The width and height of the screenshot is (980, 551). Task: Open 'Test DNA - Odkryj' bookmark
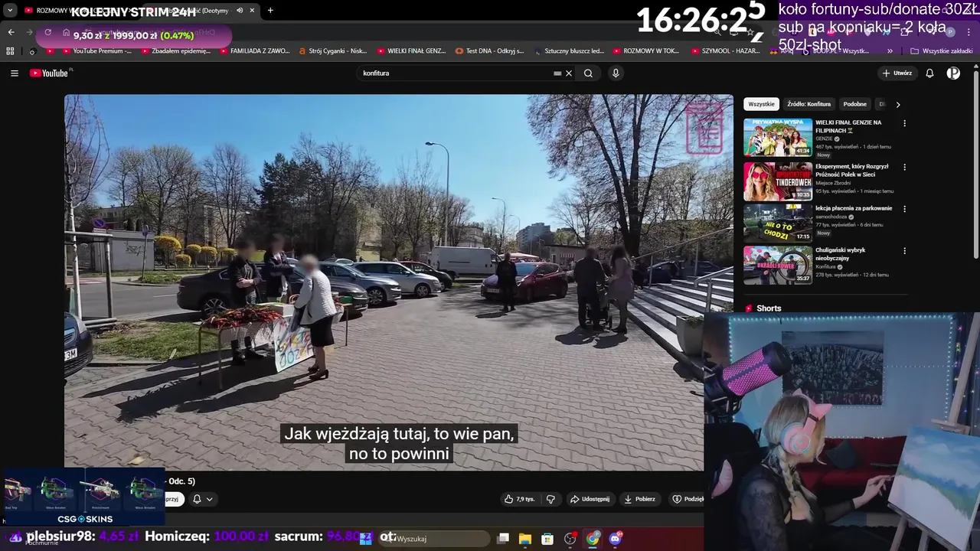490,51
